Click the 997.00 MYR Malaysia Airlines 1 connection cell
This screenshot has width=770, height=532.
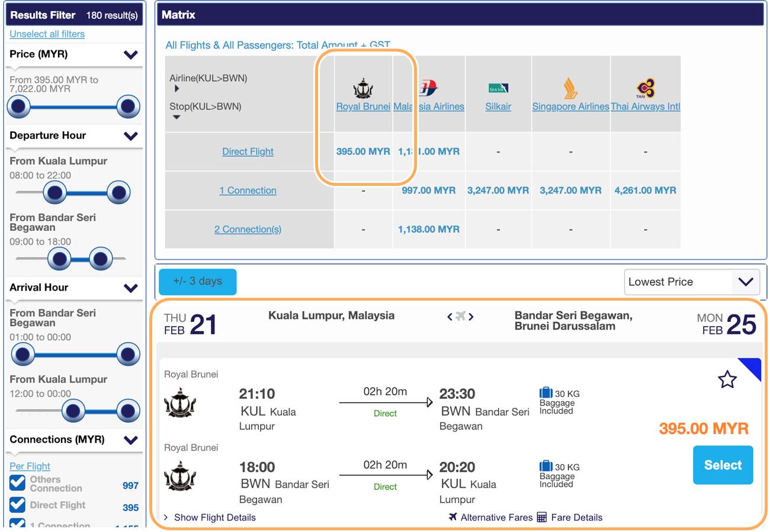[x=429, y=191]
